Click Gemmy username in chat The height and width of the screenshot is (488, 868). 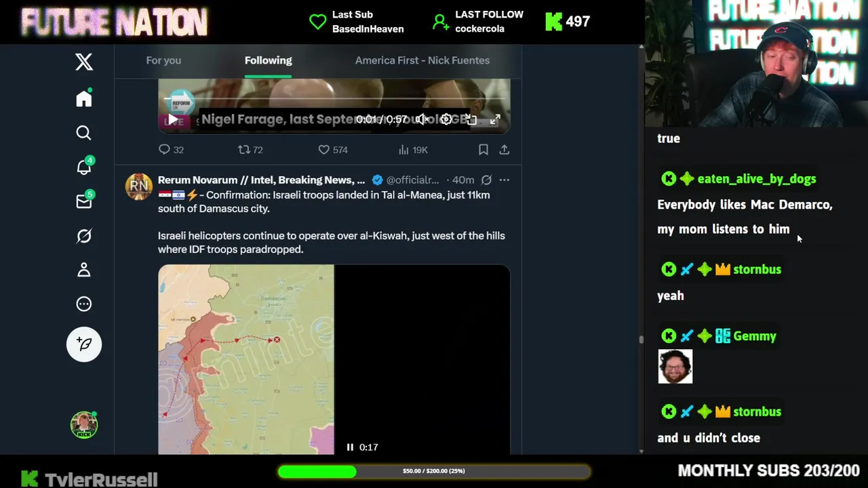tap(755, 336)
